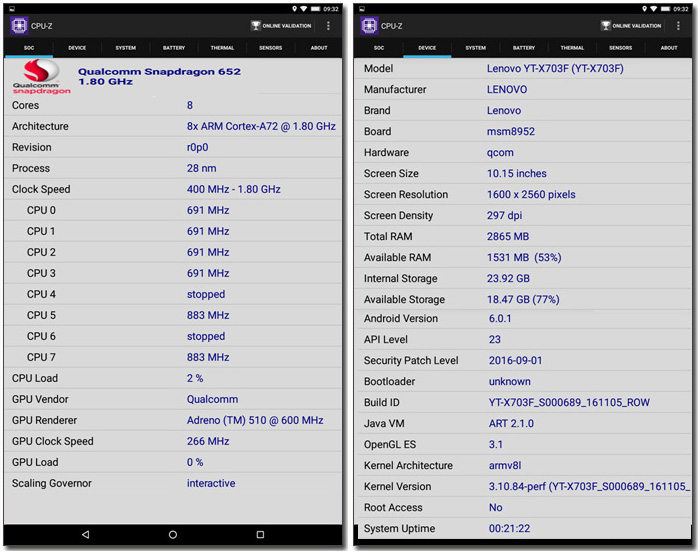The width and height of the screenshot is (700, 555).
Task: Tap Architecture value "8x ARM Cortex-A72 @ 1.80 GHz"
Action: [x=261, y=126]
